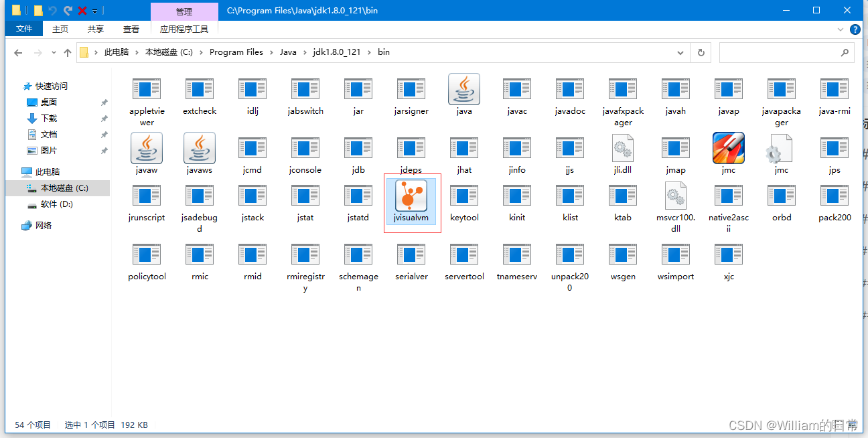
Task: Select the javadoc file icon
Action: click(570, 89)
